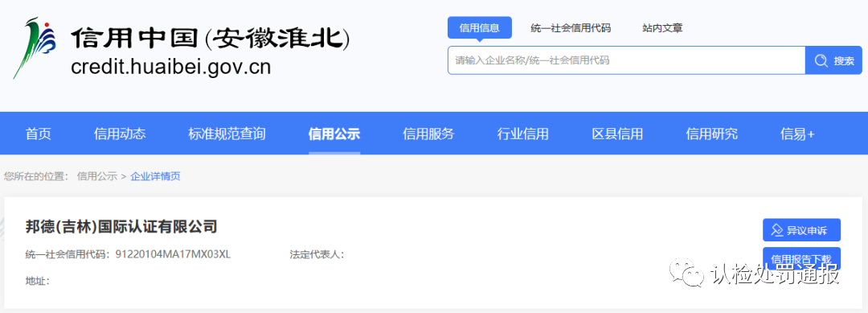The width and height of the screenshot is (868, 313).
Task: Click the 地址 label
Action: click(x=38, y=281)
